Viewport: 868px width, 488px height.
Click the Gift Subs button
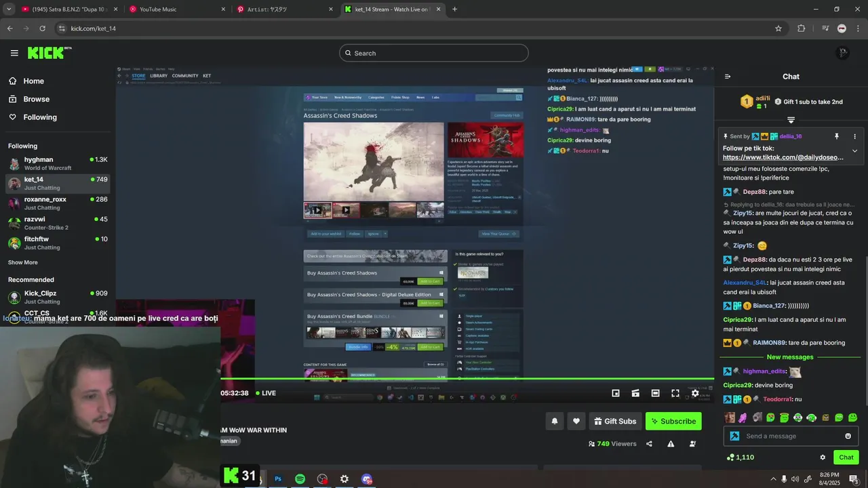(615, 421)
